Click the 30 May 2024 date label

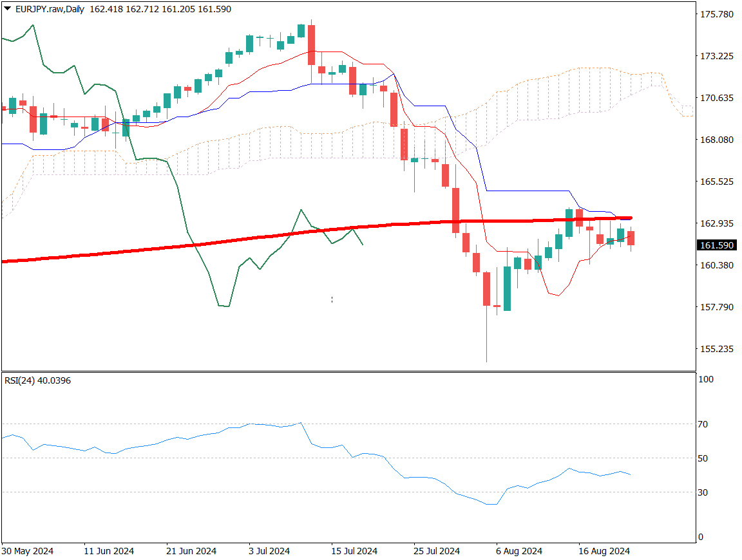click(28, 552)
